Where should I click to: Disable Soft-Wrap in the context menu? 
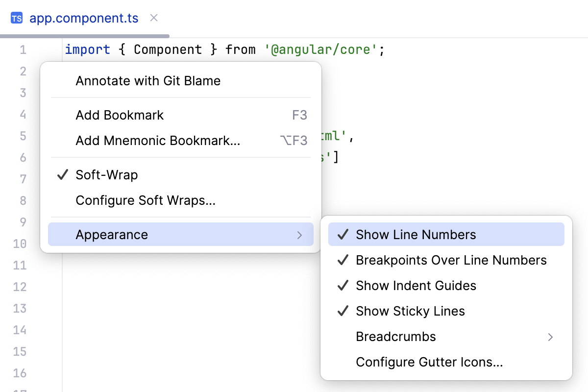pyautogui.click(x=106, y=174)
